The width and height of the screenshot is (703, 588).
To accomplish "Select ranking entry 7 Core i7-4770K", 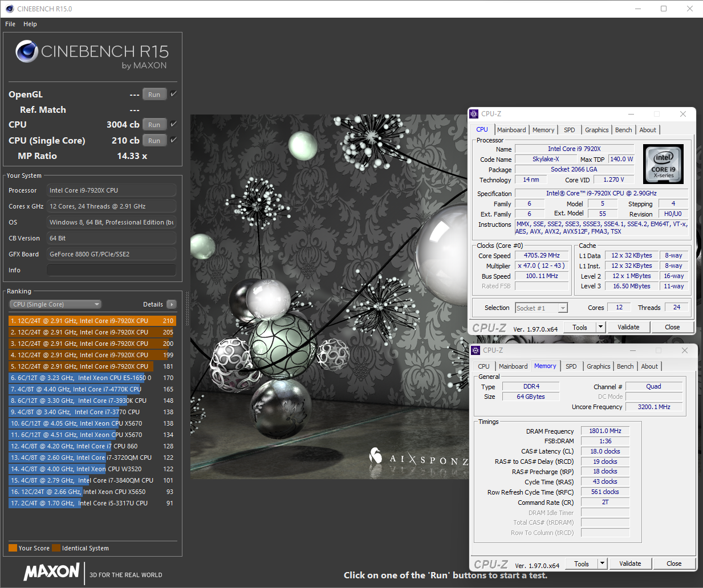I will (92, 389).
